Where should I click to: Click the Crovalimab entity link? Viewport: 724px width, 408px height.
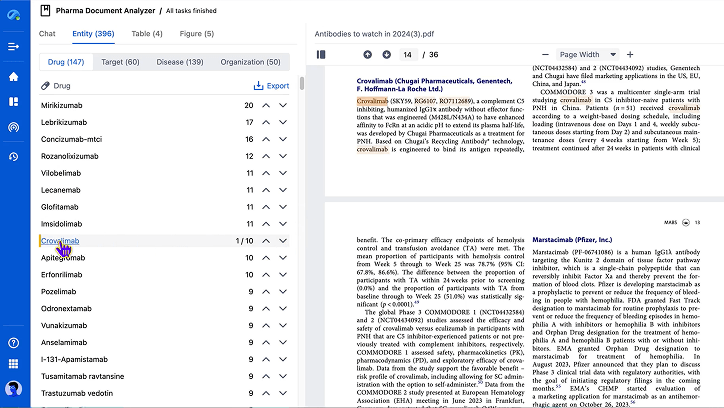click(x=60, y=240)
